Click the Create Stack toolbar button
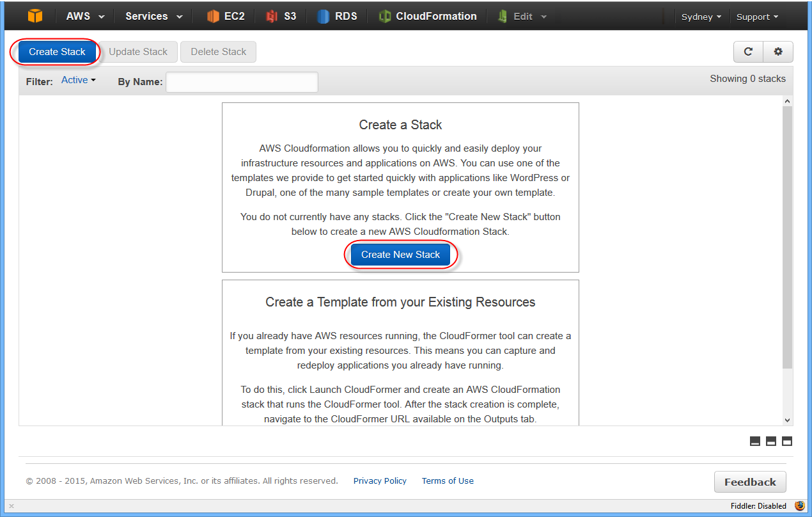Image resolution: width=812 pixels, height=517 pixels. click(57, 52)
